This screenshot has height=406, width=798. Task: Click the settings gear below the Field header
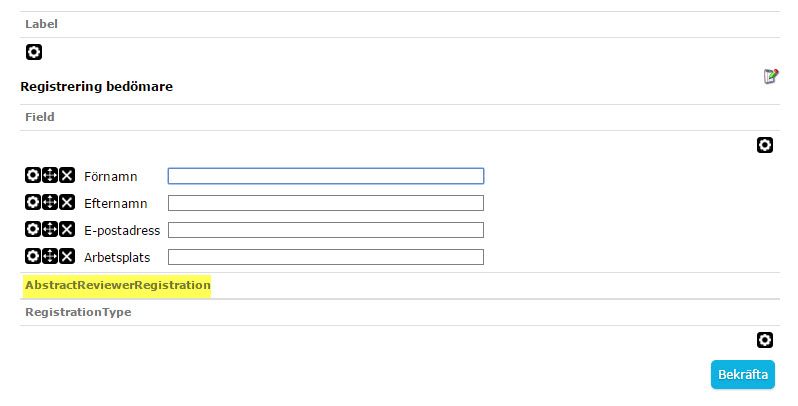click(x=764, y=145)
